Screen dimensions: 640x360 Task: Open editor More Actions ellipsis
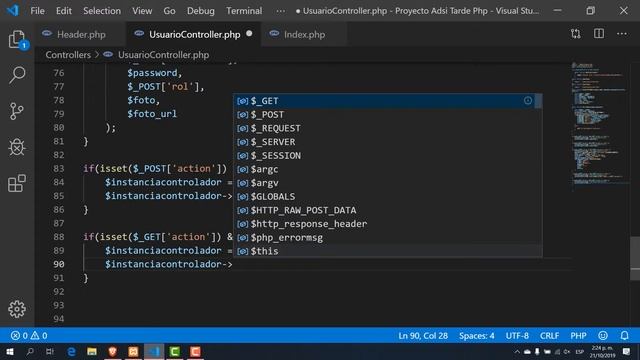point(622,34)
